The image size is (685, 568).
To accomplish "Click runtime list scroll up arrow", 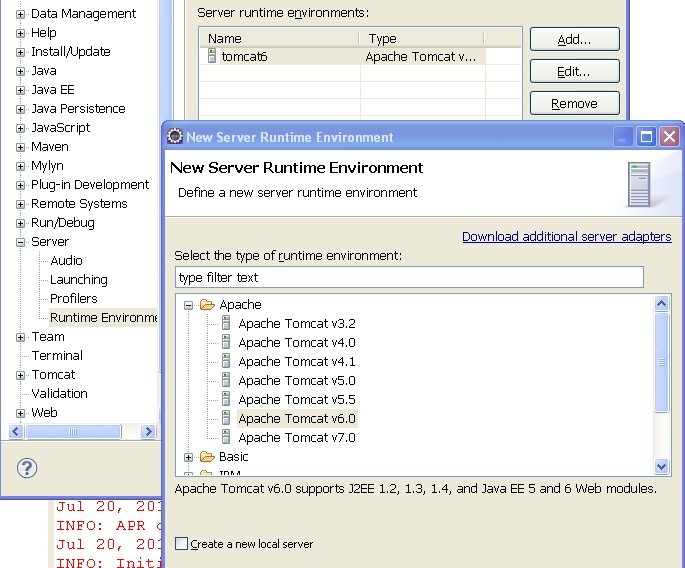I will 661,303.
